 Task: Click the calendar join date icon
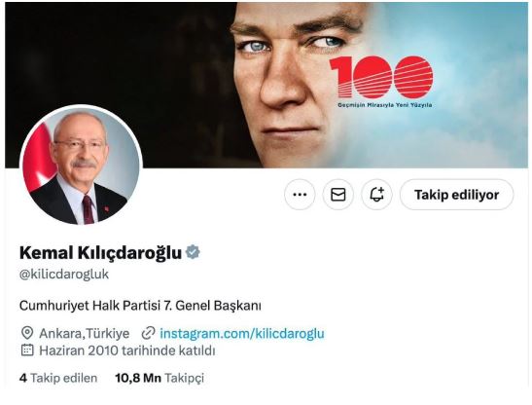27,350
